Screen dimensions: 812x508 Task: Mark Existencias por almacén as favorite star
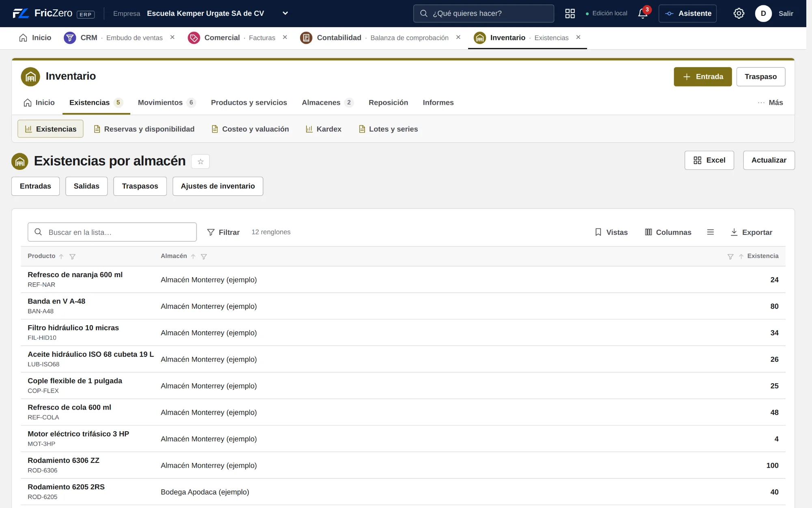[x=201, y=161]
